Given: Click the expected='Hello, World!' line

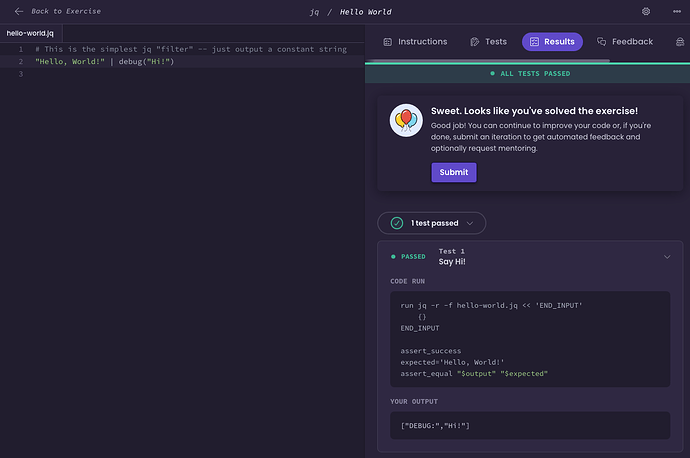Looking at the screenshot, I should 452,362.
